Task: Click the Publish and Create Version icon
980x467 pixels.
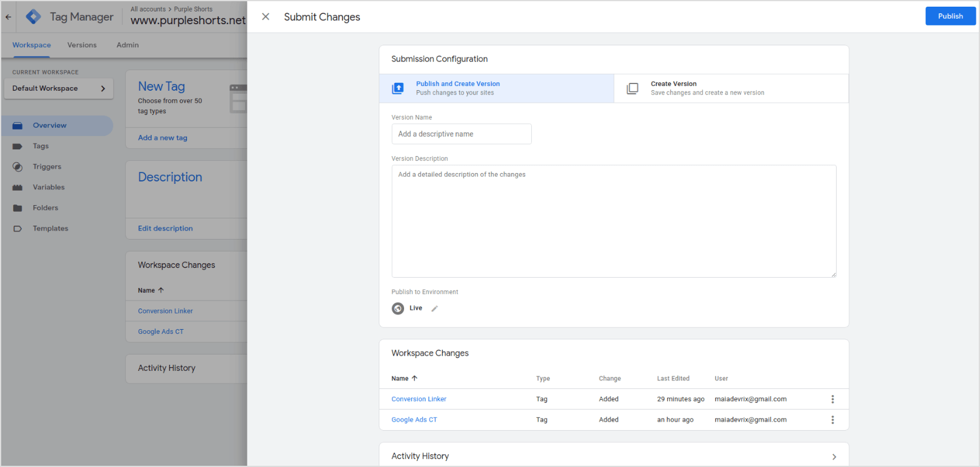Action: (398, 88)
